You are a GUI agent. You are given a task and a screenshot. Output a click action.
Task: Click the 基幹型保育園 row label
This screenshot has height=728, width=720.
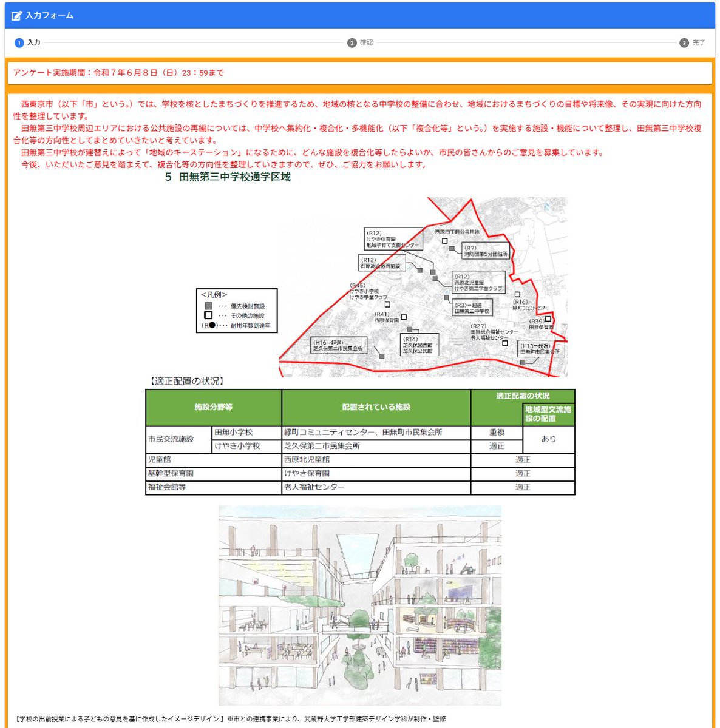214,474
